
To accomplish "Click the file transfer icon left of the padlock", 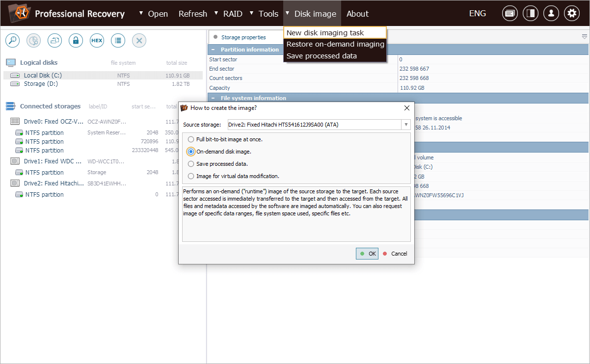I will tap(54, 41).
